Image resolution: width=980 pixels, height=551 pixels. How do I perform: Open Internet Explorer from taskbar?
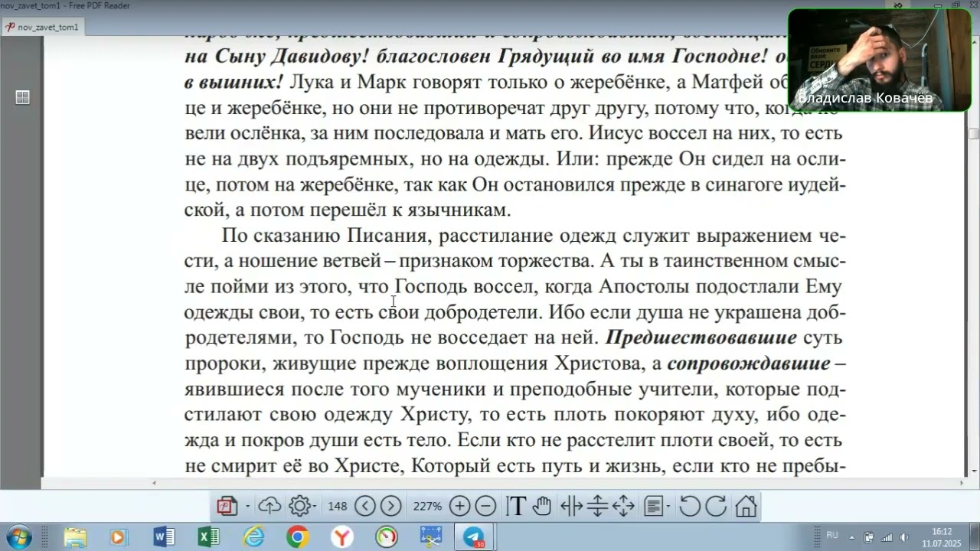253,537
